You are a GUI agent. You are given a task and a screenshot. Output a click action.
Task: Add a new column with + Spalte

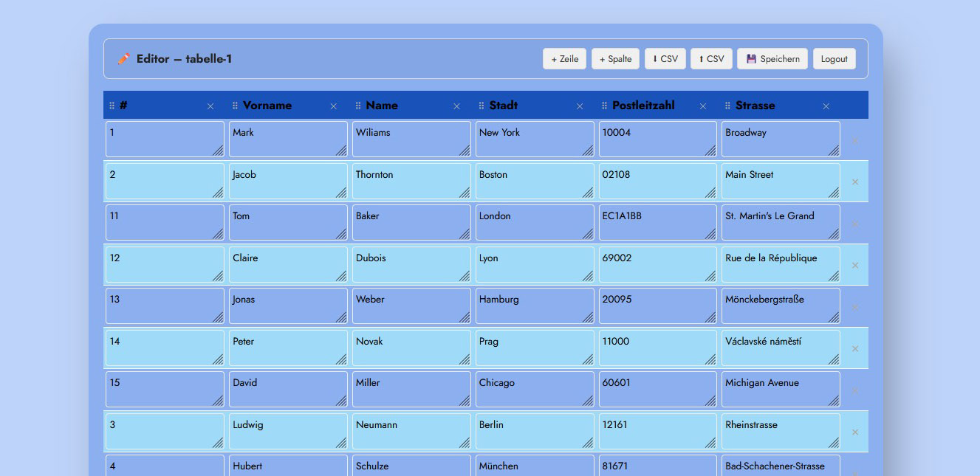click(x=615, y=59)
